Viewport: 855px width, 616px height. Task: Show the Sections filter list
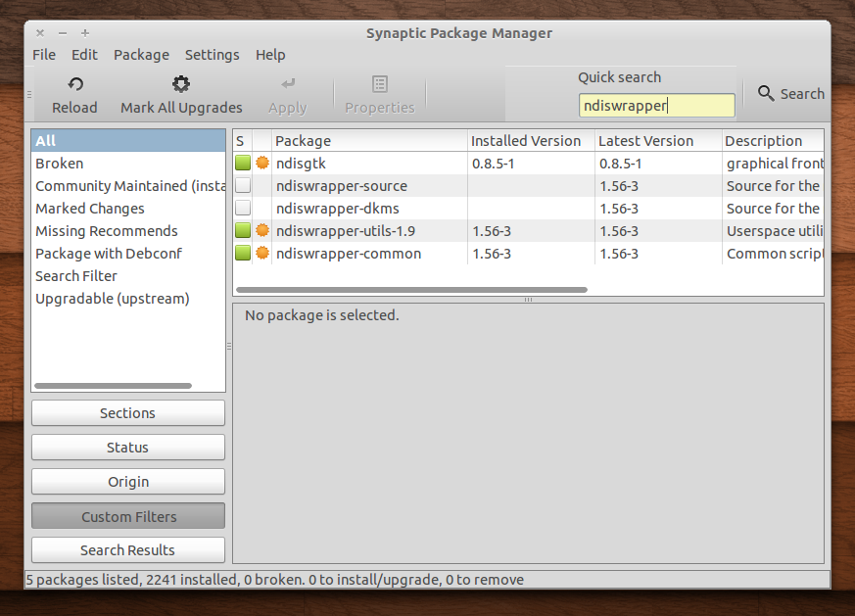click(128, 413)
